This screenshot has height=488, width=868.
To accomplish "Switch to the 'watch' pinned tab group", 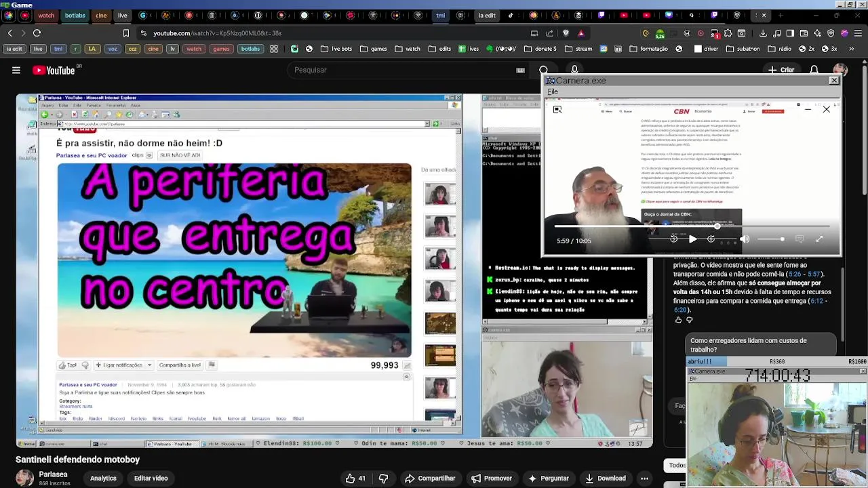I will tap(46, 15).
